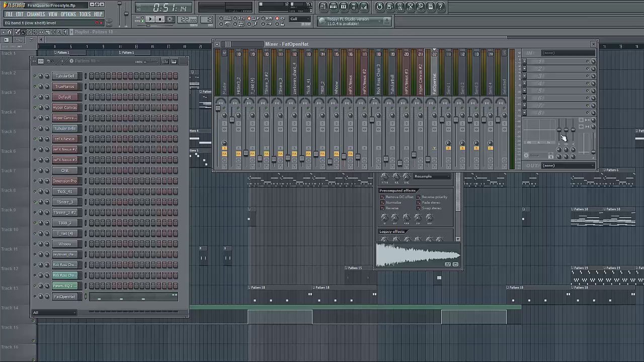Open the mixer window options arrow
Viewport: 644px width, 362px height.
(217, 44)
